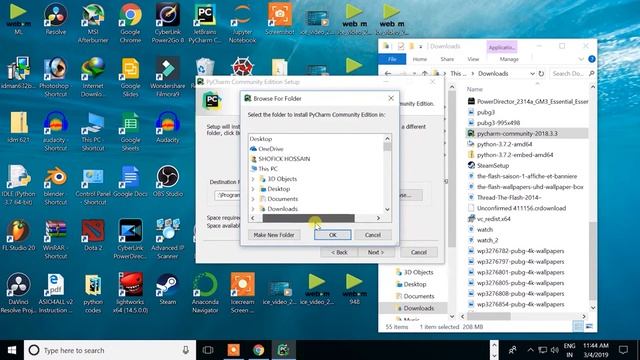Open Chrome from the taskbar
The height and width of the screenshot is (360, 640).
(258, 350)
